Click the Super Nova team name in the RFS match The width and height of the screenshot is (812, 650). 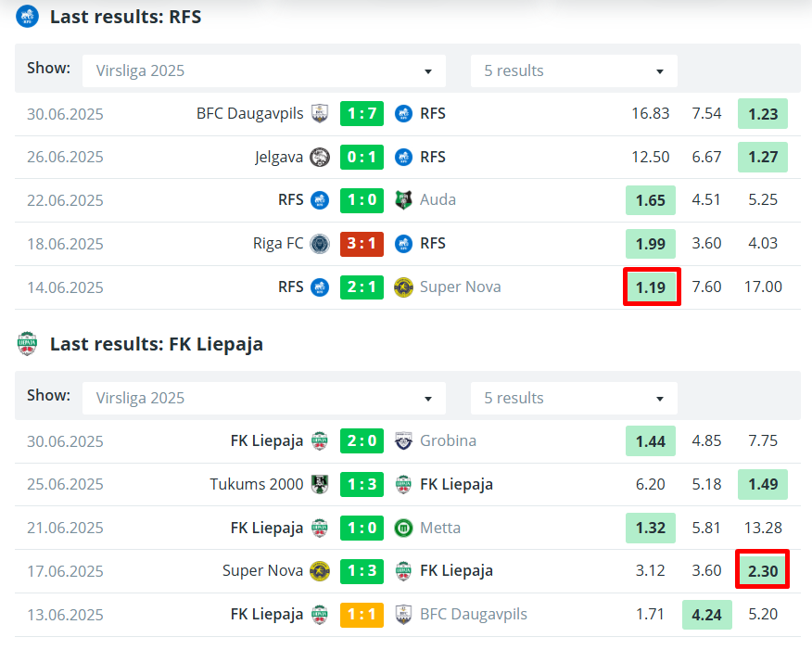460,287
